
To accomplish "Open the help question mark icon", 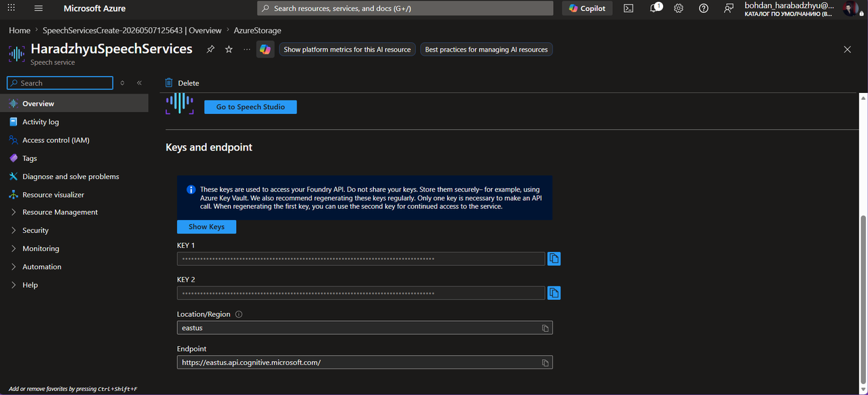I will [704, 8].
